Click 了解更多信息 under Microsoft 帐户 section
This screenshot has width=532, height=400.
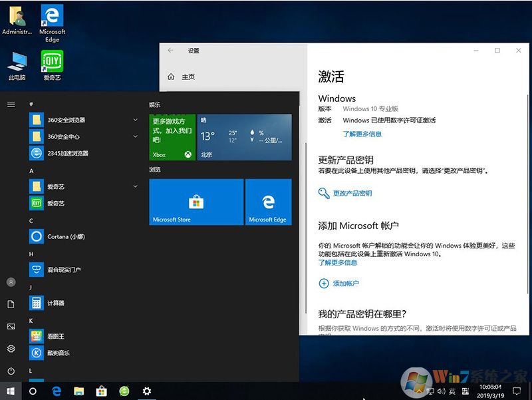point(338,262)
